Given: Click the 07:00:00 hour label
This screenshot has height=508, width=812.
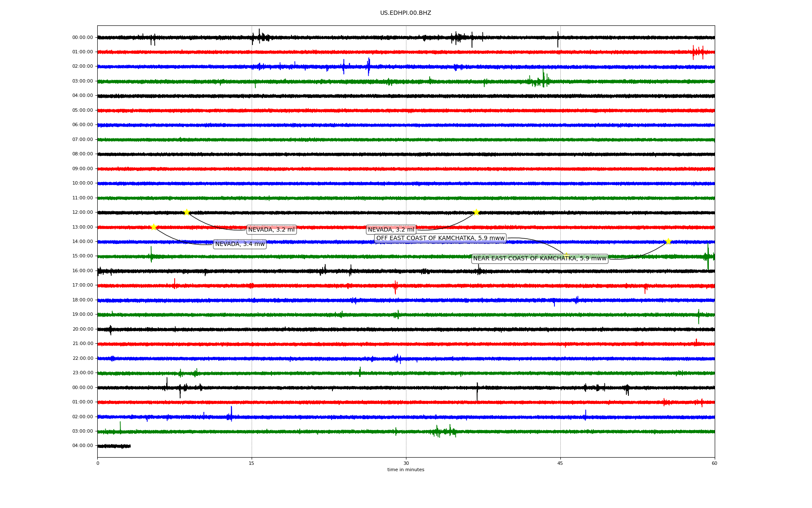Looking at the screenshot, I should tap(82, 140).
